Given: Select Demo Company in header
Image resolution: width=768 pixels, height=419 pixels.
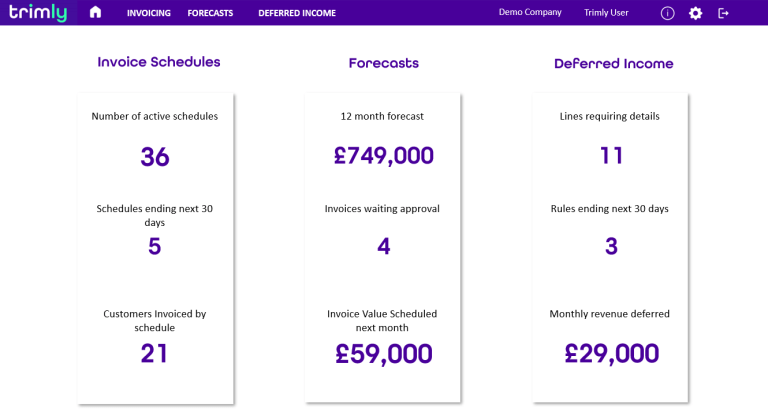Looking at the screenshot, I should coord(530,13).
